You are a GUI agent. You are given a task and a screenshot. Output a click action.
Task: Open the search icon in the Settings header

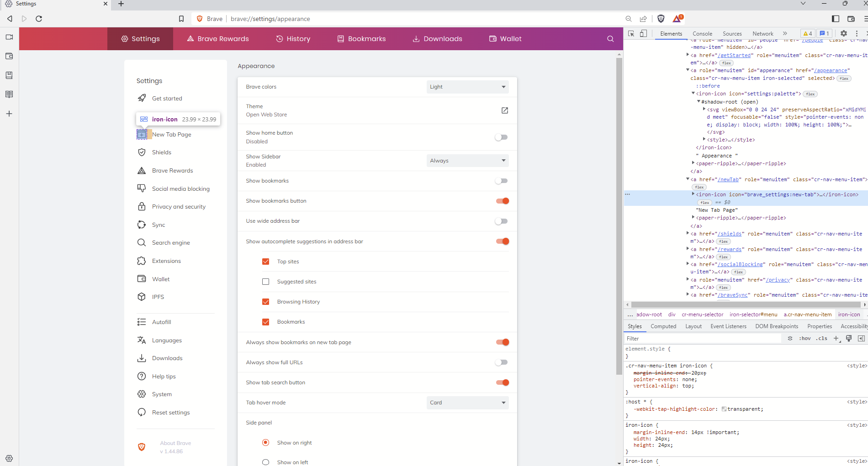click(610, 39)
